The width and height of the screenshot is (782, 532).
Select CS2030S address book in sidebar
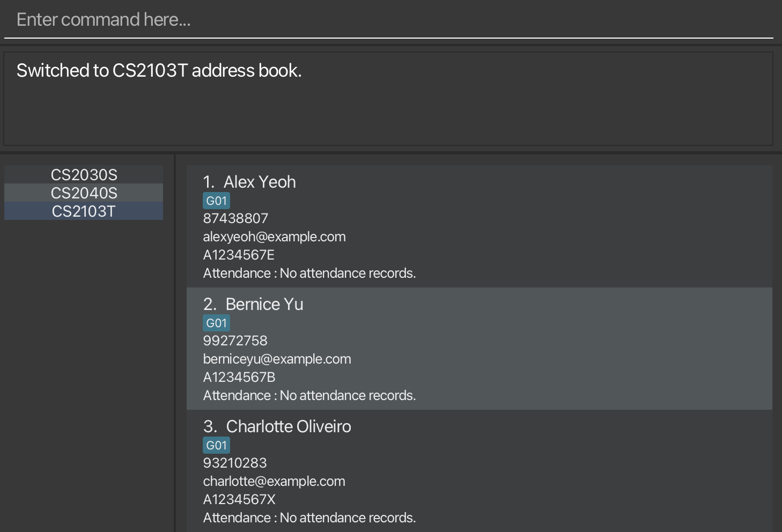point(84,175)
